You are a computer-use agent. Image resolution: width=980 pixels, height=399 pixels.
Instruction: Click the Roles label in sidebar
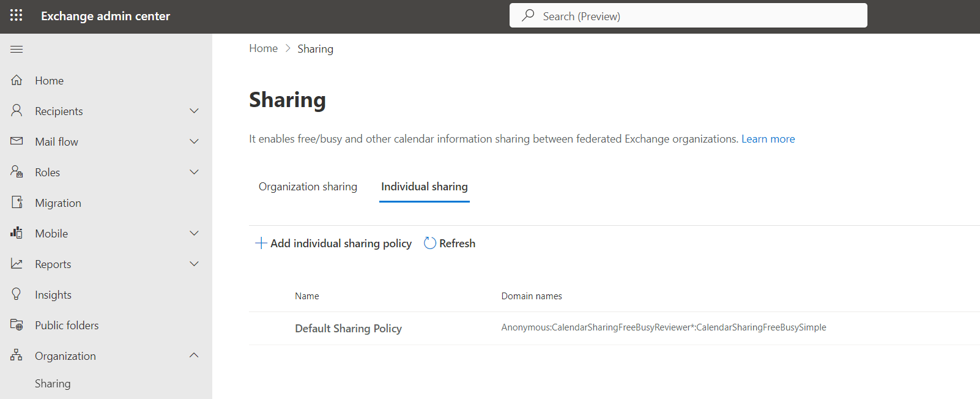(x=48, y=173)
